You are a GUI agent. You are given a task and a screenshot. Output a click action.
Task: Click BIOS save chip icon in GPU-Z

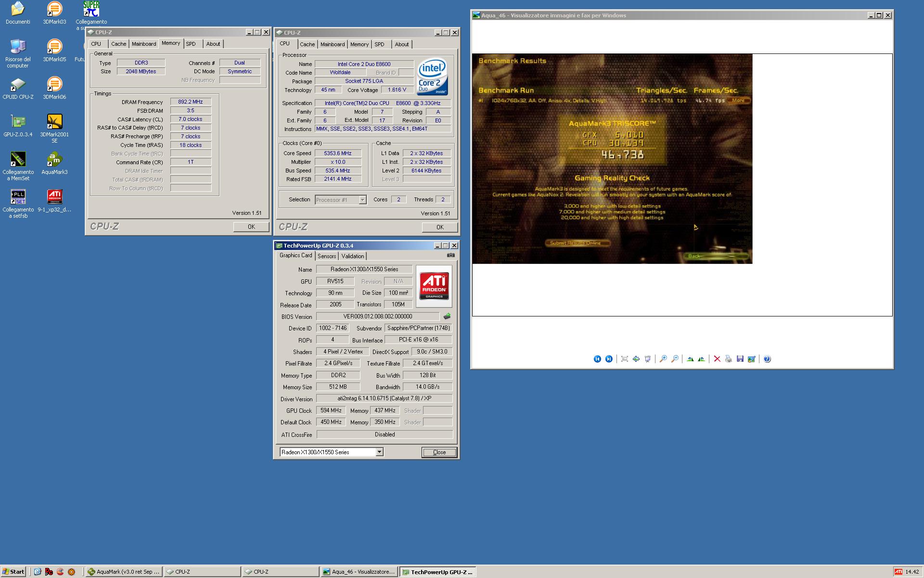(447, 316)
